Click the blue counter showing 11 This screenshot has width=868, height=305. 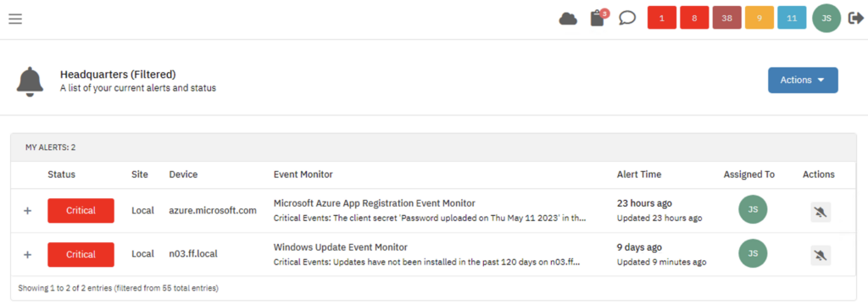click(793, 19)
